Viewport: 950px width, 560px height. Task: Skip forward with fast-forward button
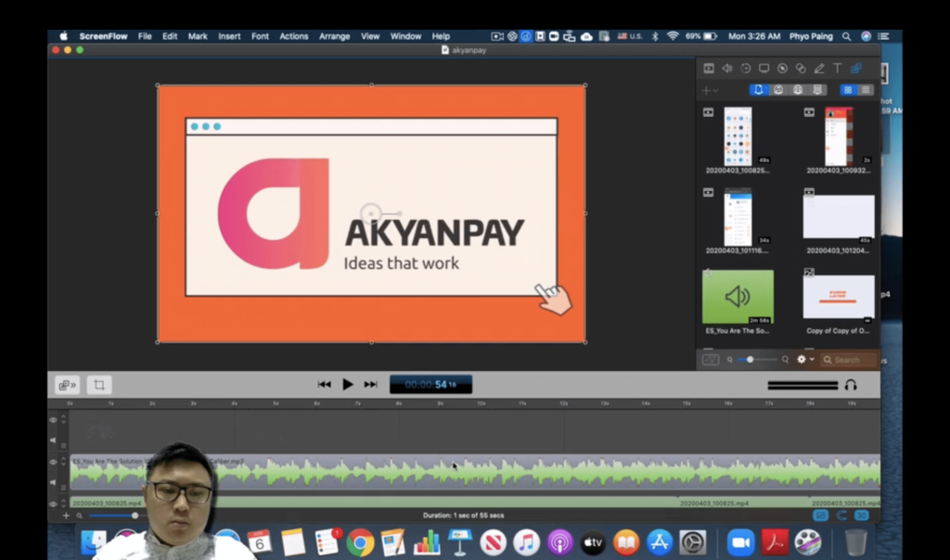[x=371, y=385]
